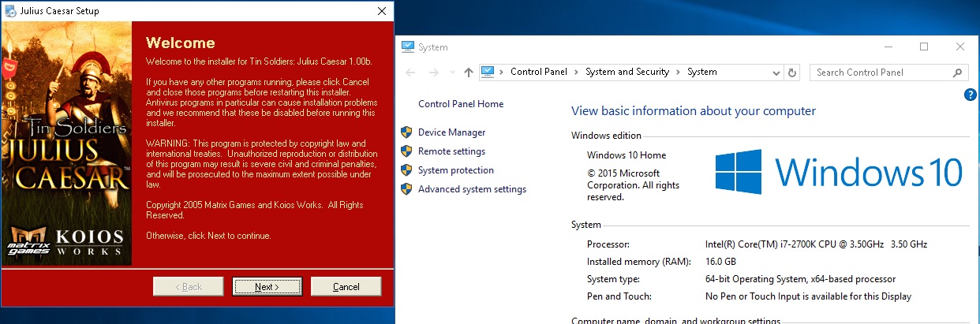The width and height of the screenshot is (980, 324).
Task: Close the Julius Caesar Setup window
Action: 382,11
